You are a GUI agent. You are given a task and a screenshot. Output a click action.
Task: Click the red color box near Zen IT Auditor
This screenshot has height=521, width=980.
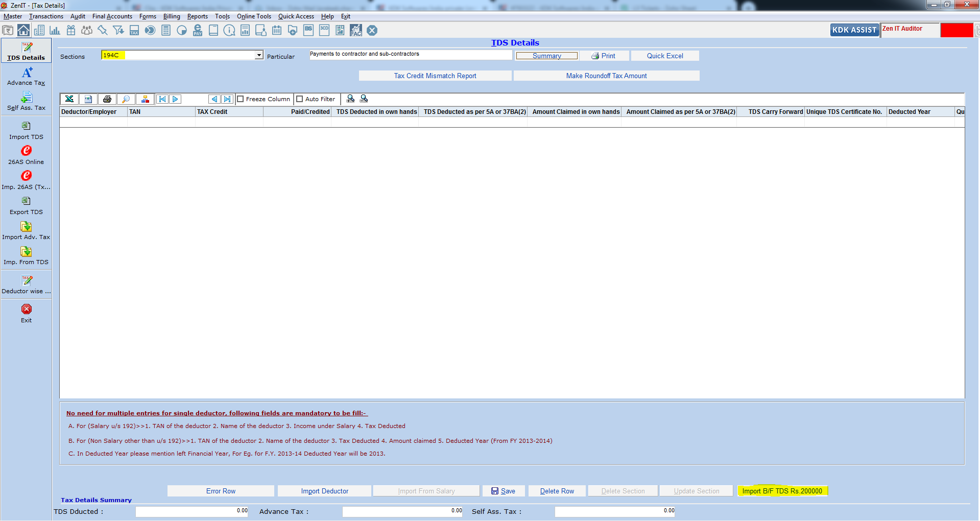[957, 30]
